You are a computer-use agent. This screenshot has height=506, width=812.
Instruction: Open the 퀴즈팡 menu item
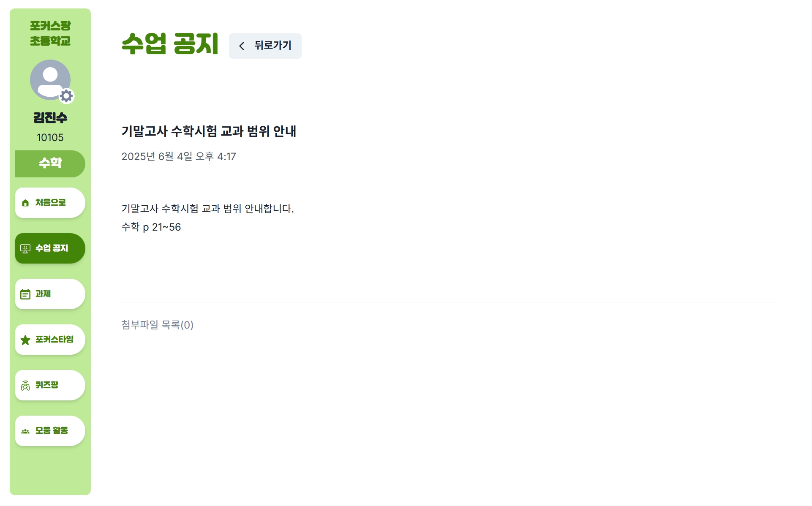pos(50,385)
